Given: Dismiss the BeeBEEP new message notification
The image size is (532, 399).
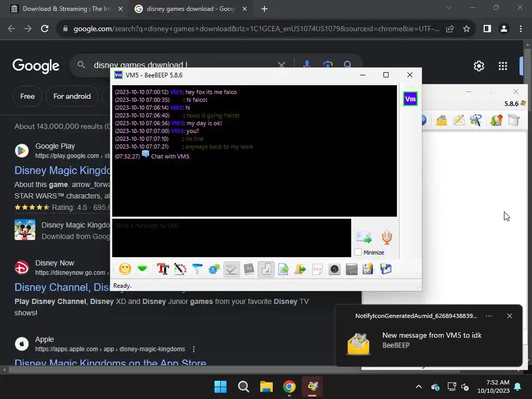Looking at the screenshot, I should coord(510,316).
